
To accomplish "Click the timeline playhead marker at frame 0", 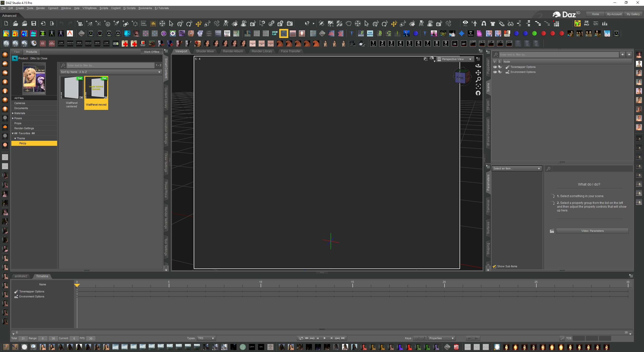I will click(77, 285).
